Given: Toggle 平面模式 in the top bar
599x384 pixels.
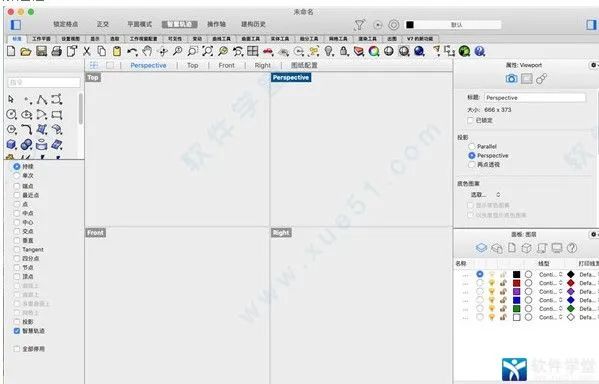Looking at the screenshot, I should [139, 24].
